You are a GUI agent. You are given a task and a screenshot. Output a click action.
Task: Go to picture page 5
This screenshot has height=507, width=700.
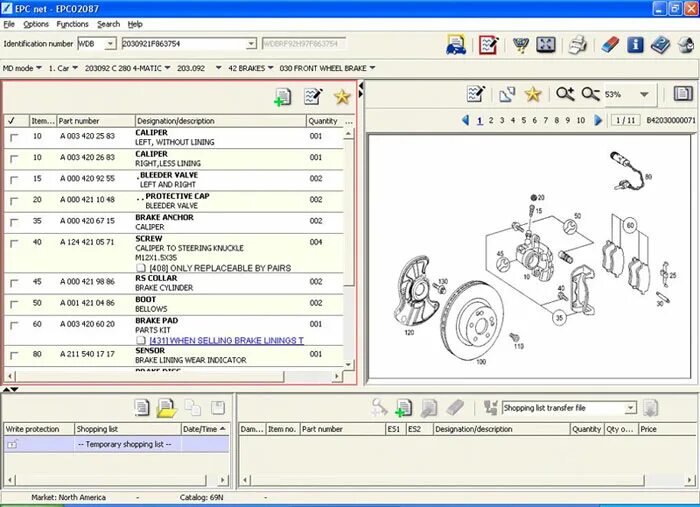tap(523, 121)
